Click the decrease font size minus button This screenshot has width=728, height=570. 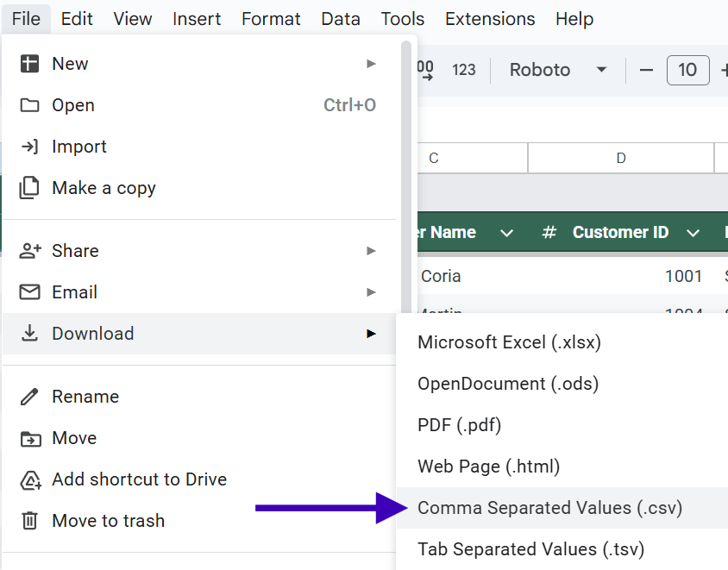pyautogui.click(x=646, y=70)
